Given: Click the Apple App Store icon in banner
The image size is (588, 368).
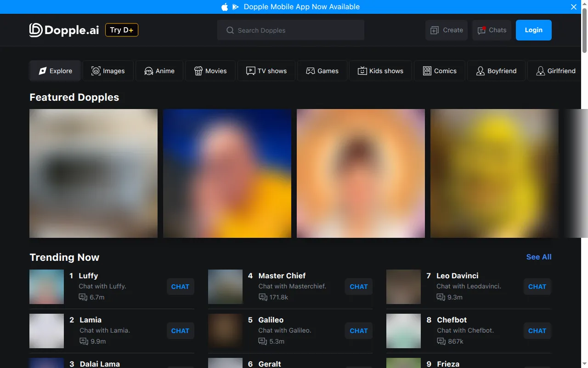Looking at the screenshot, I should [225, 7].
